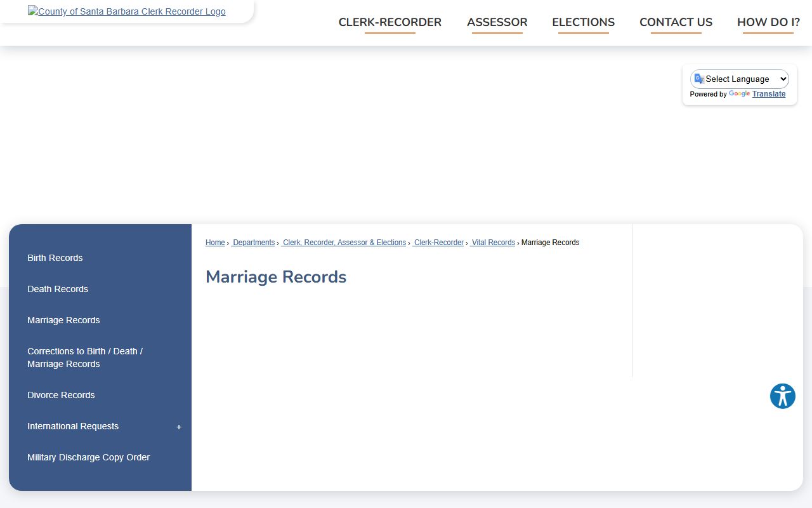
Task: Open the accessibility widget icon
Action: (783, 396)
